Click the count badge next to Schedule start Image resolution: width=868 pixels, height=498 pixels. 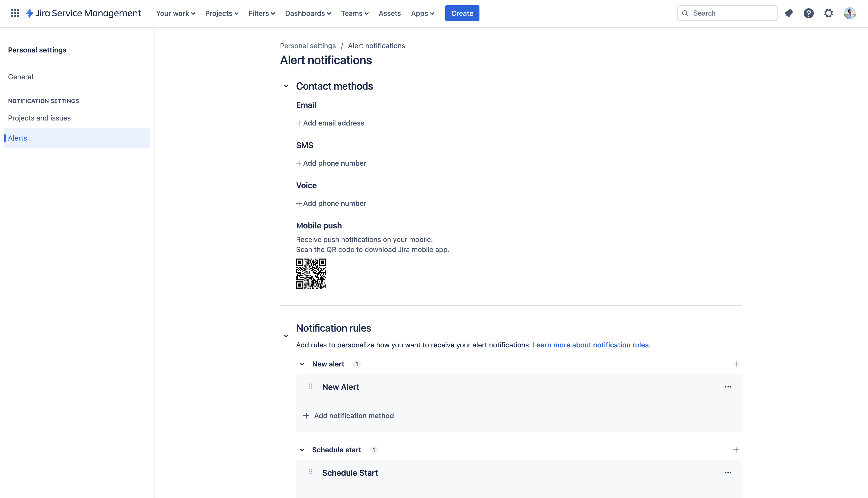coord(374,450)
